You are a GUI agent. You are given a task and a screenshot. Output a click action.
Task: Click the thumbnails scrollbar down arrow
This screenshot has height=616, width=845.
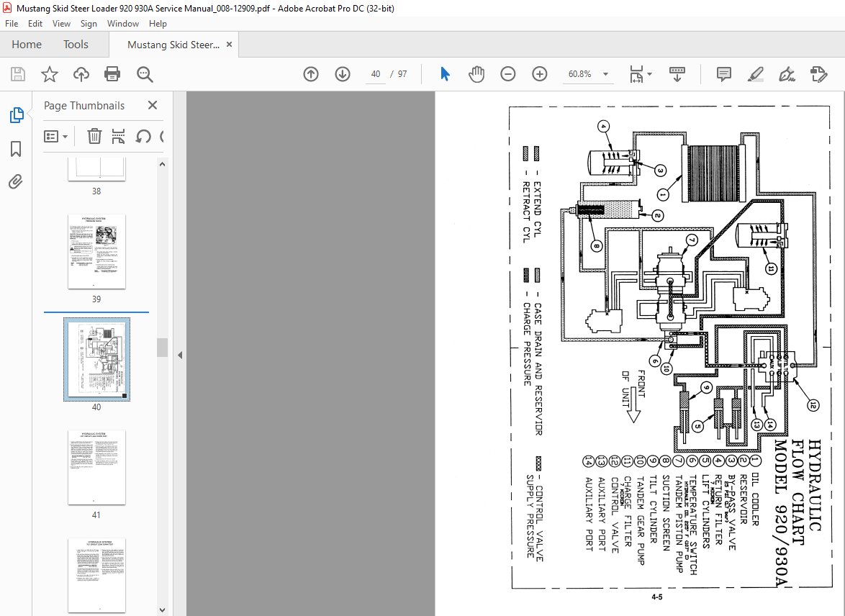click(162, 610)
